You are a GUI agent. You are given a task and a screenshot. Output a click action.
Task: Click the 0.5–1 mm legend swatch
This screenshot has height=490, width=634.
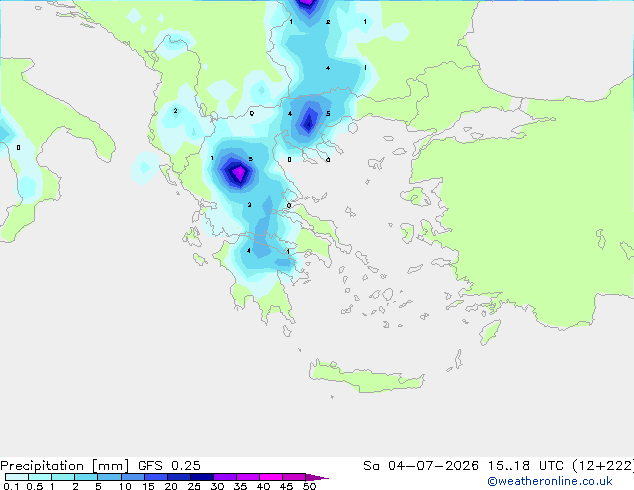click(40, 477)
